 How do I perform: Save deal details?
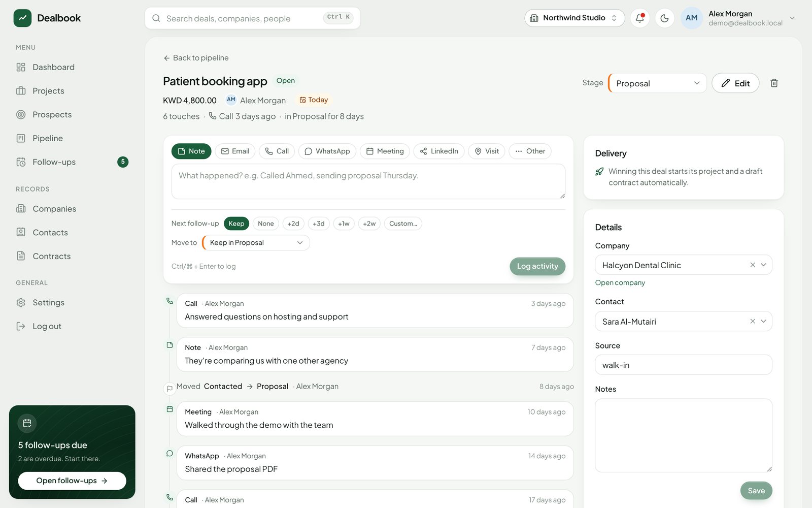point(756,491)
